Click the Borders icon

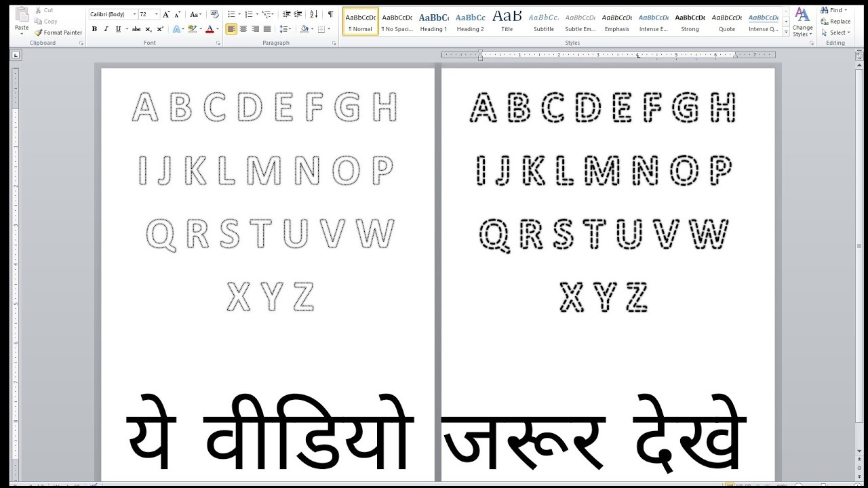(321, 29)
